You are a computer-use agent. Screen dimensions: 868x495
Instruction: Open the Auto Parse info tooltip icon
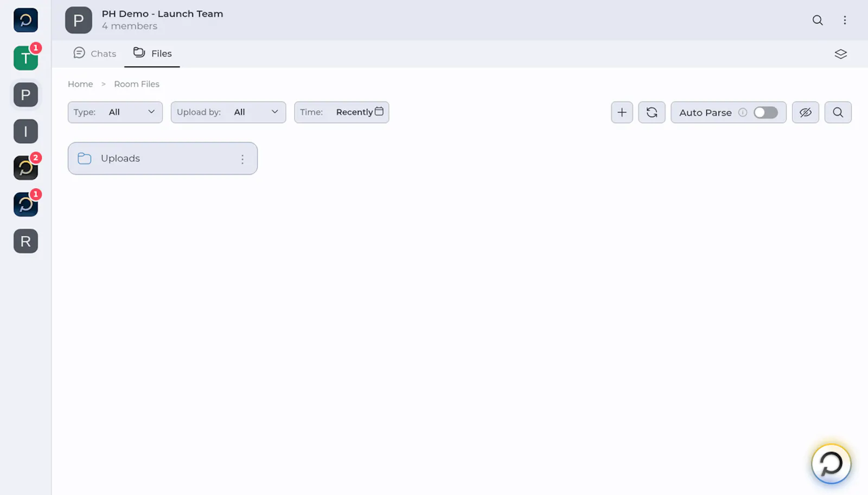point(743,112)
